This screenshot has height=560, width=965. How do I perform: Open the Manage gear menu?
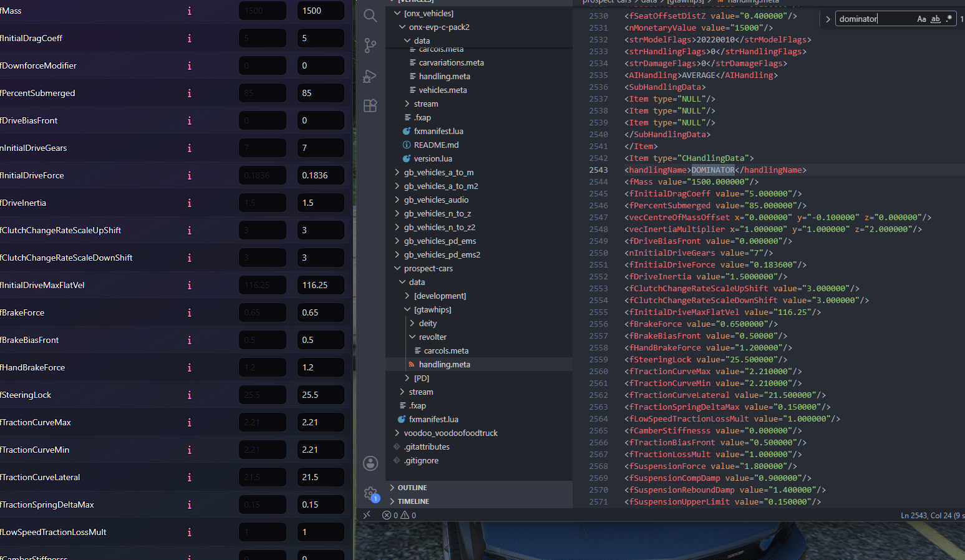coord(371,493)
